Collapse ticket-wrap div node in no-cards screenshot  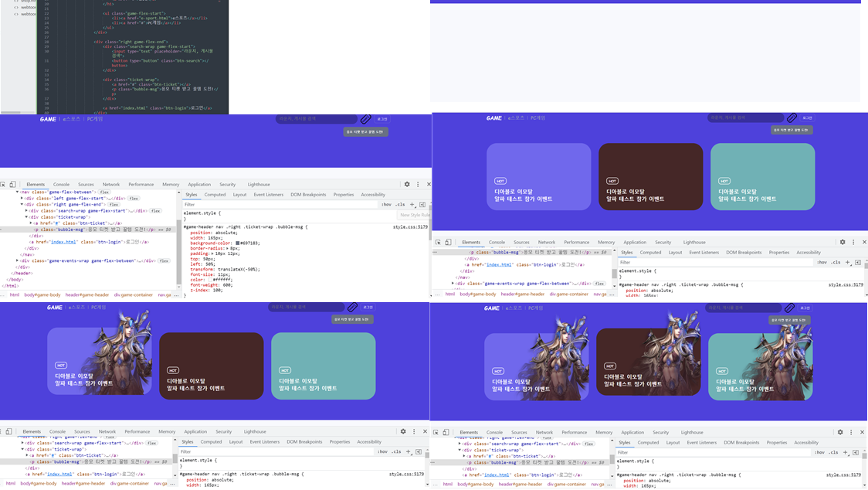point(26,216)
